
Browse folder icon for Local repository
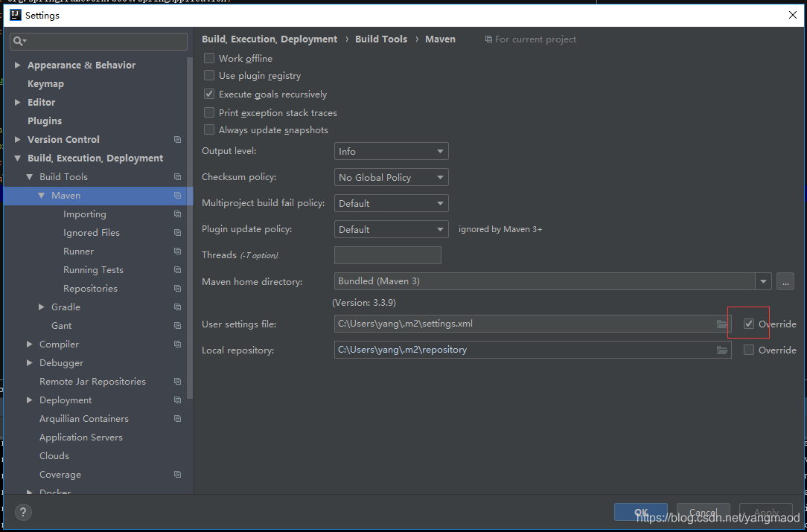722,350
